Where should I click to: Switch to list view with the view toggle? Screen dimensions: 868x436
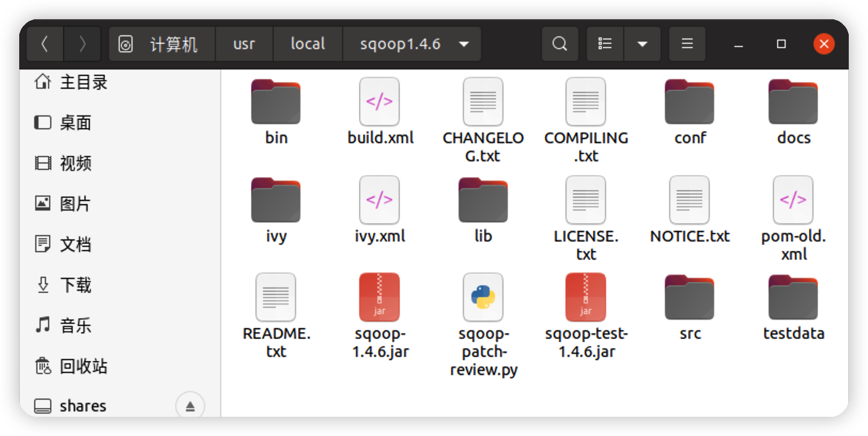(605, 44)
